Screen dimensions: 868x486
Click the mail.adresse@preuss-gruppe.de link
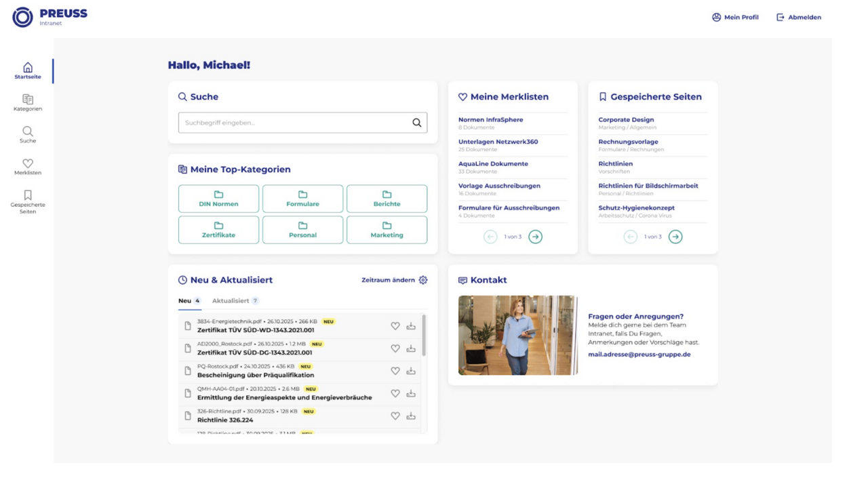coord(639,355)
